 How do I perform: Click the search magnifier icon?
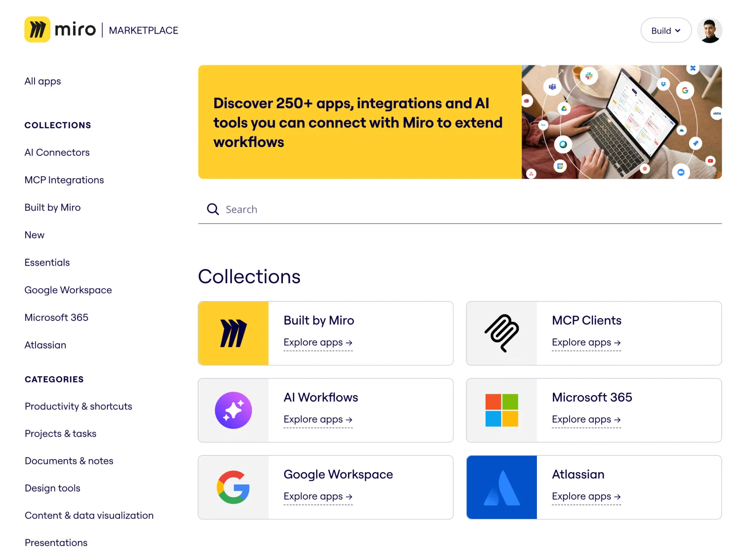213,209
